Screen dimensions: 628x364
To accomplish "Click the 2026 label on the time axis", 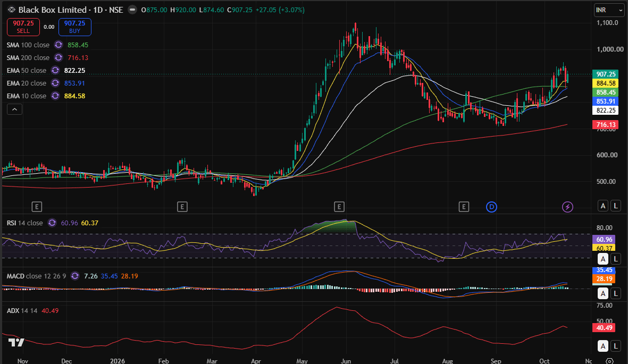I will pyautogui.click(x=118, y=361).
